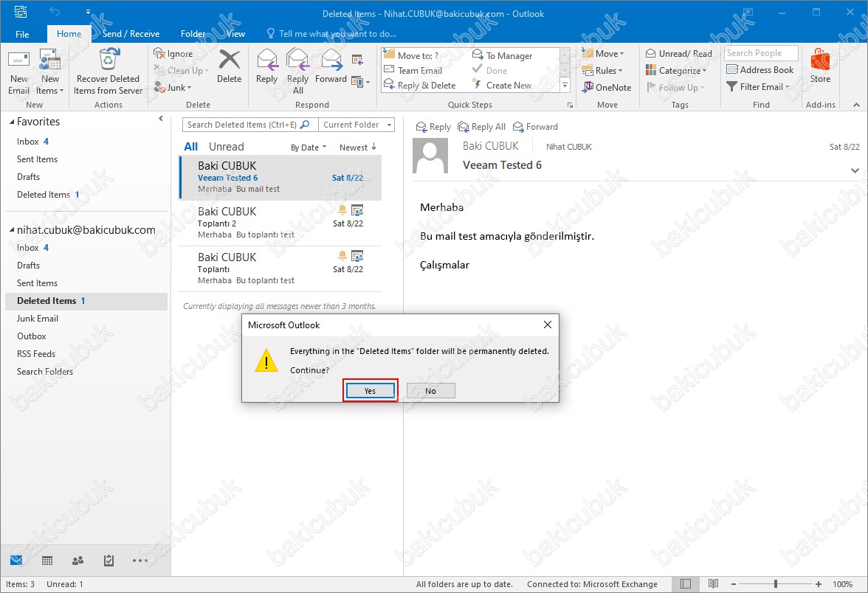The height and width of the screenshot is (593, 868).
Task: Click the Ignore conversation button
Action: point(174,54)
